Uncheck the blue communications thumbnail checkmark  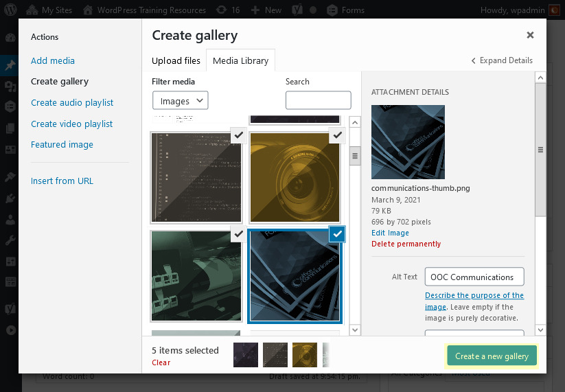coord(337,234)
